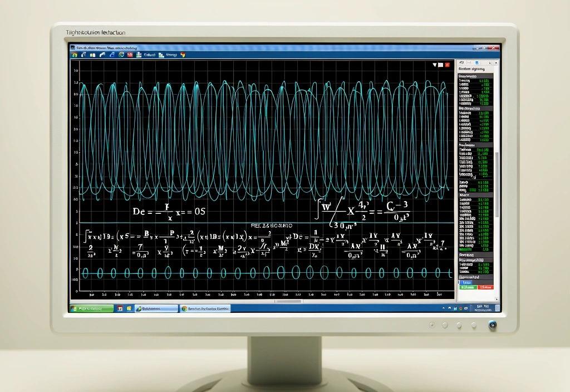Click the Firefox-style icon at toolbar left

pyautogui.click(x=75, y=55)
